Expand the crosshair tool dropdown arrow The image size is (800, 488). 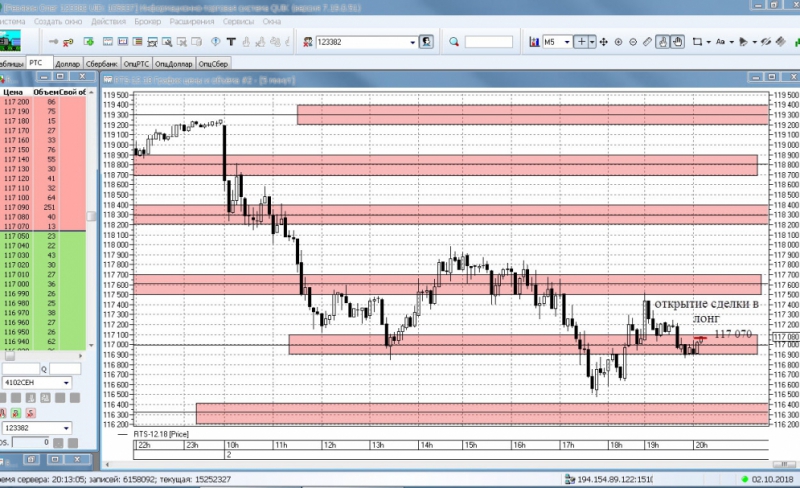coord(592,42)
